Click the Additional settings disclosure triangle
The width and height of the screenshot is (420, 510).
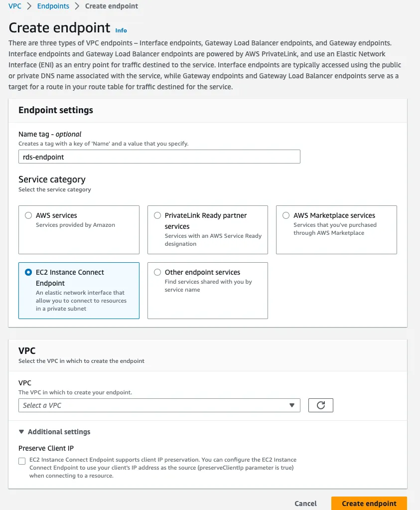(21, 432)
